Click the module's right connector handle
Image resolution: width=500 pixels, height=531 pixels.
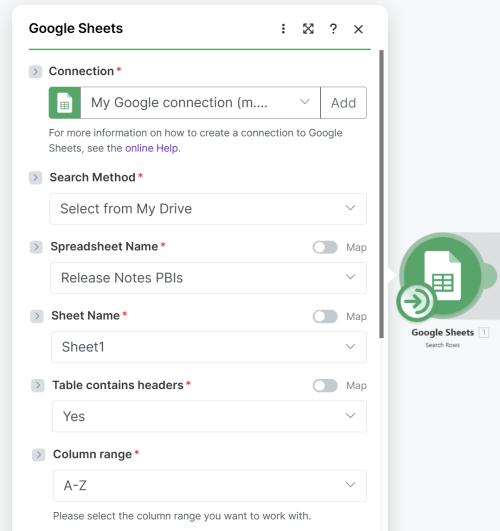pos(490,276)
